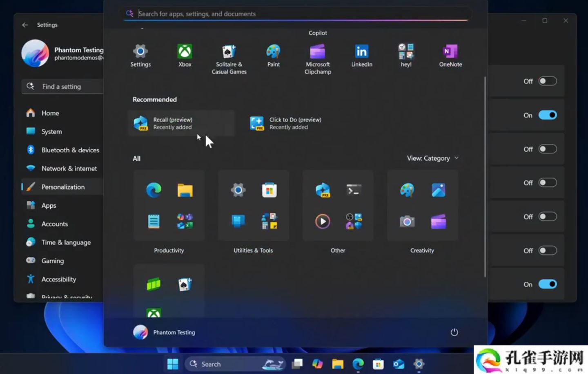Screen dimensions: 588x374
Task: Open Solitaire in the games category
Action: 185,284
